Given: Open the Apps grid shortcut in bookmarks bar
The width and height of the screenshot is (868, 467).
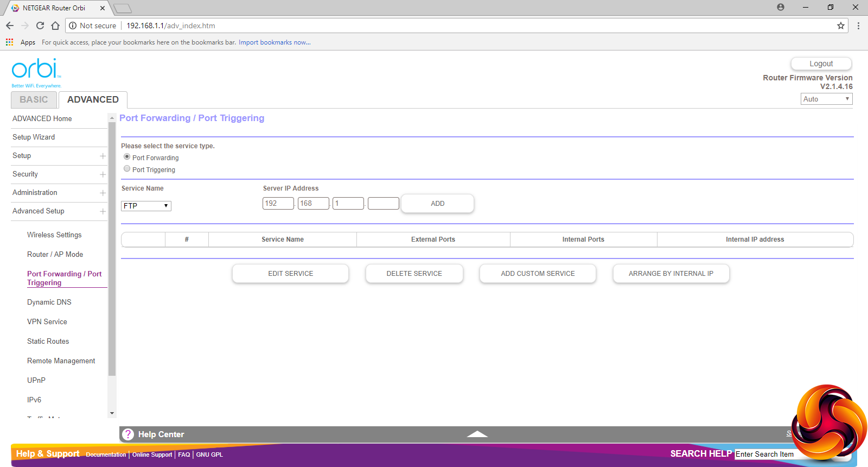Looking at the screenshot, I should (x=10, y=42).
